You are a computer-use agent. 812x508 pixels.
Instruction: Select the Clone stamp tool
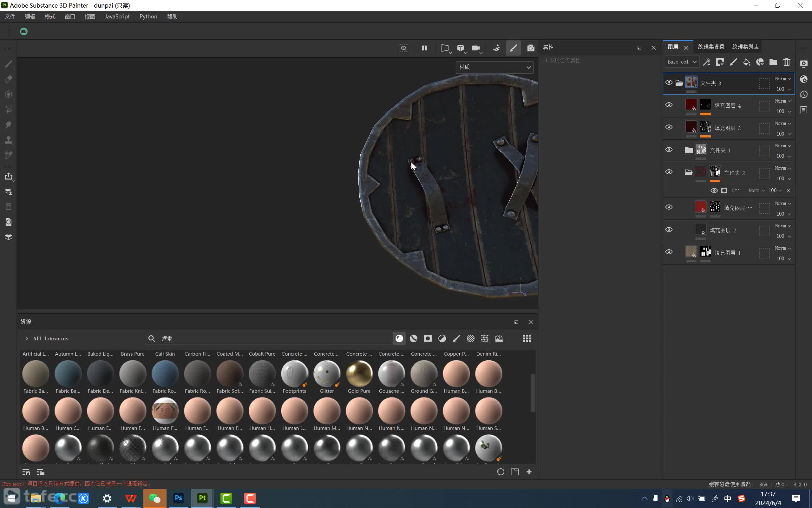[x=9, y=140]
